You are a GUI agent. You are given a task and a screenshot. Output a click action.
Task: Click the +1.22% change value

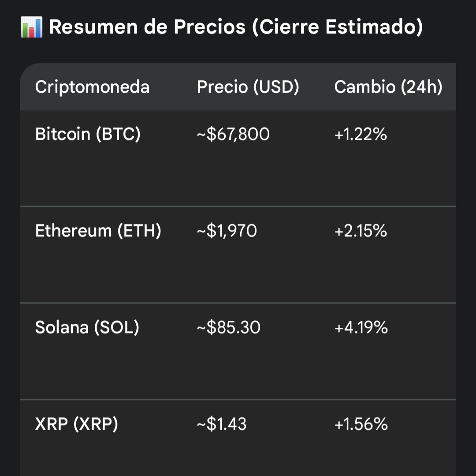point(361,134)
